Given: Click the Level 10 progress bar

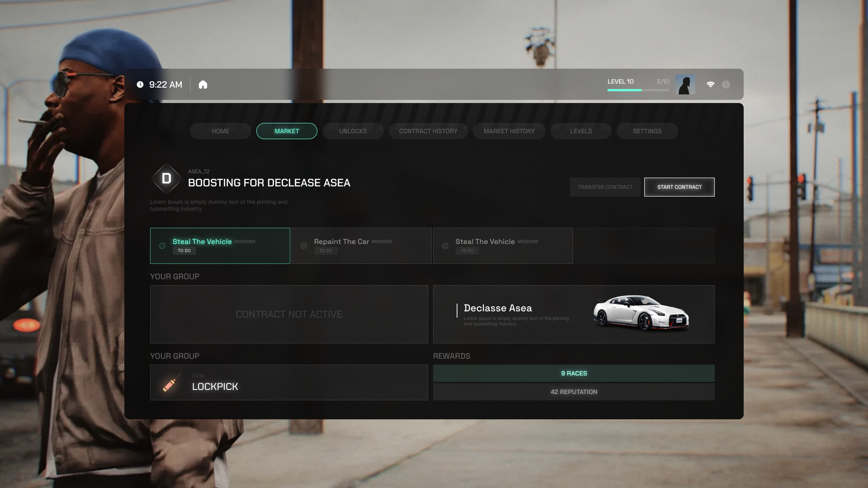Looking at the screenshot, I should pyautogui.click(x=638, y=90).
